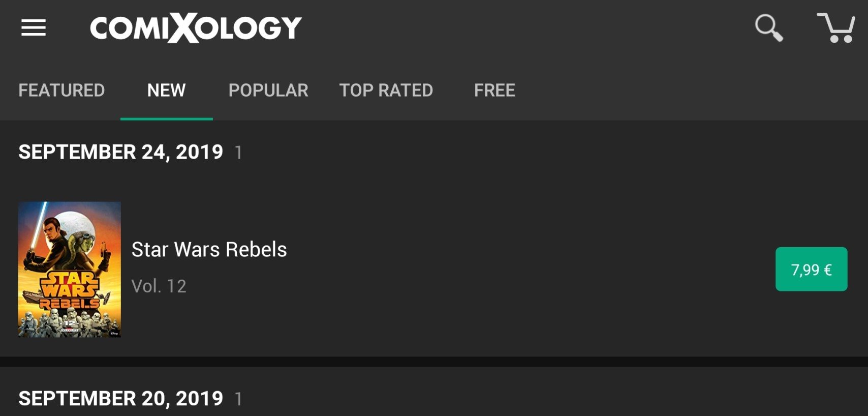The image size is (868, 416).
Task: Click the Comixology logo
Action: (x=196, y=28)
